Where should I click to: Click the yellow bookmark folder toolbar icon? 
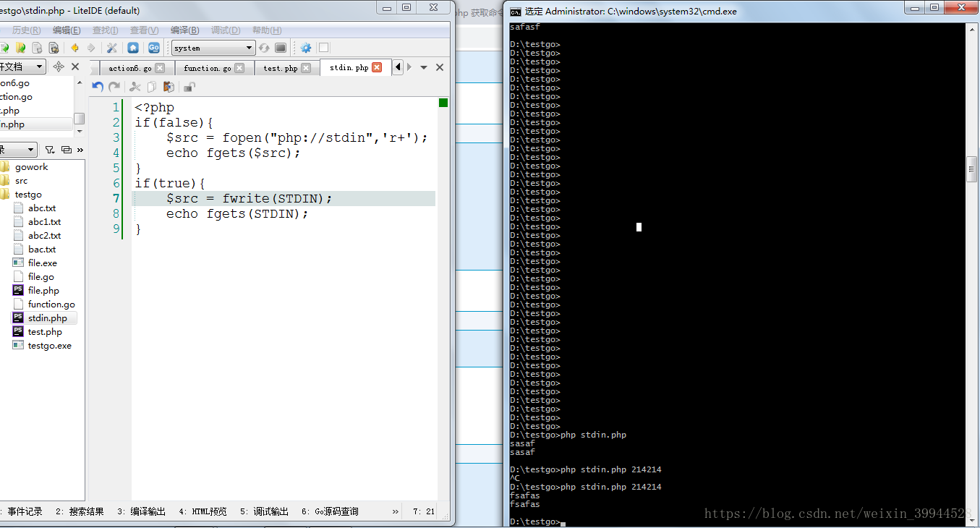pyautogui.click(x=21, y=48)
